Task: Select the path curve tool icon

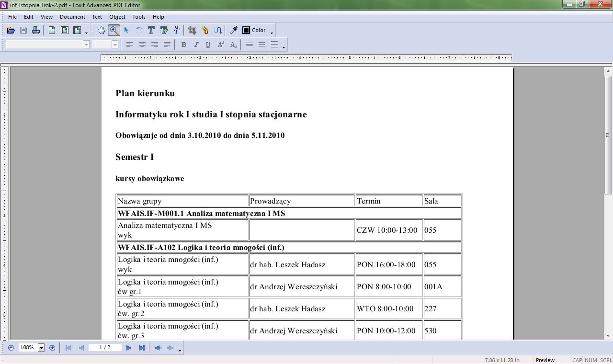Action: (217, 30)
